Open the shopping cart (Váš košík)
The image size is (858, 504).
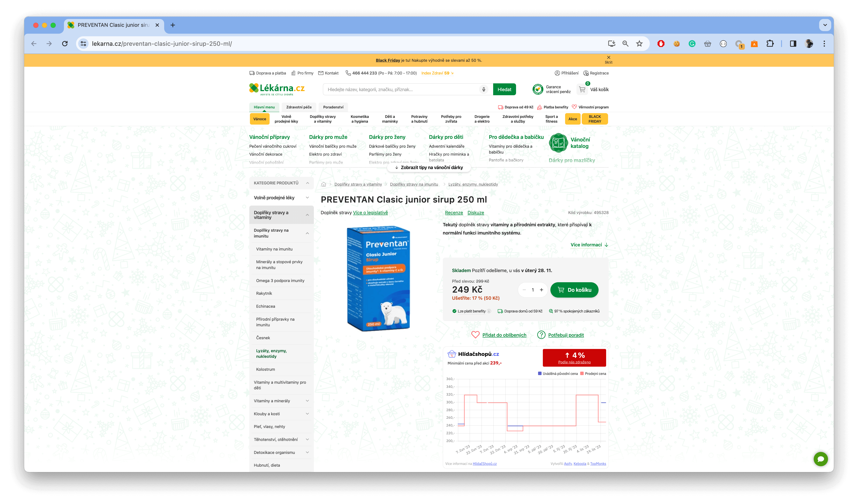pyautogui.click(x=582, y=89)
